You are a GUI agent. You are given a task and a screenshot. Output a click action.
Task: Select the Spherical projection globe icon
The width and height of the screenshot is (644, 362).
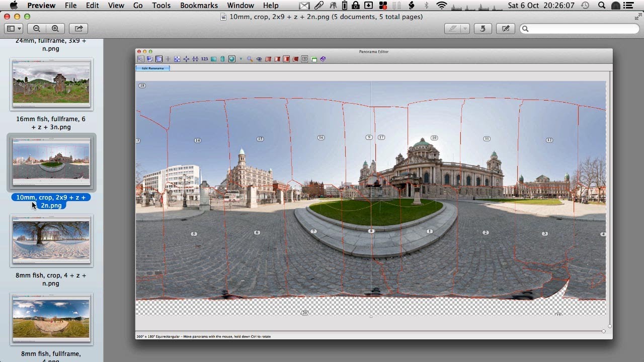click(x=232, y=59)
